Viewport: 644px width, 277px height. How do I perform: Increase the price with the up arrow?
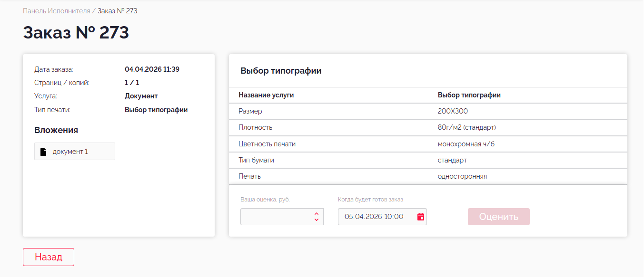(x=317, y=214)
